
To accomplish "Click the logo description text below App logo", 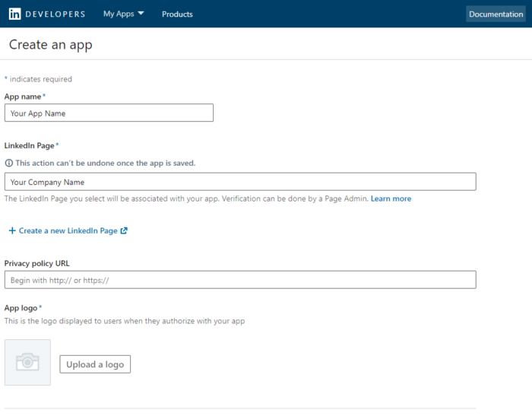I will [x=125, y=321].
